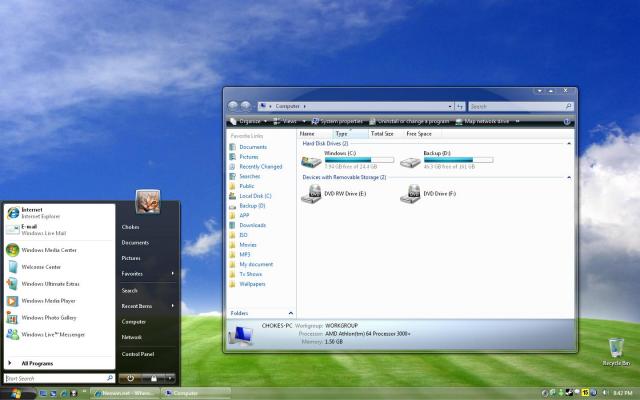This screenshot has height=400, width=640.
Task: Open the Recycle Bin desktop icon
Action: (616, 351)
